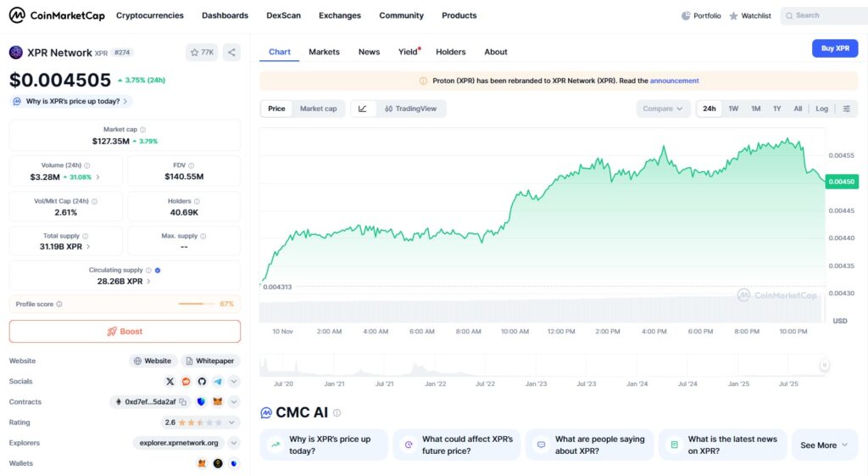868x476 pixels.
Task: Open the Exchanges menu
Action: coord(339,15)
